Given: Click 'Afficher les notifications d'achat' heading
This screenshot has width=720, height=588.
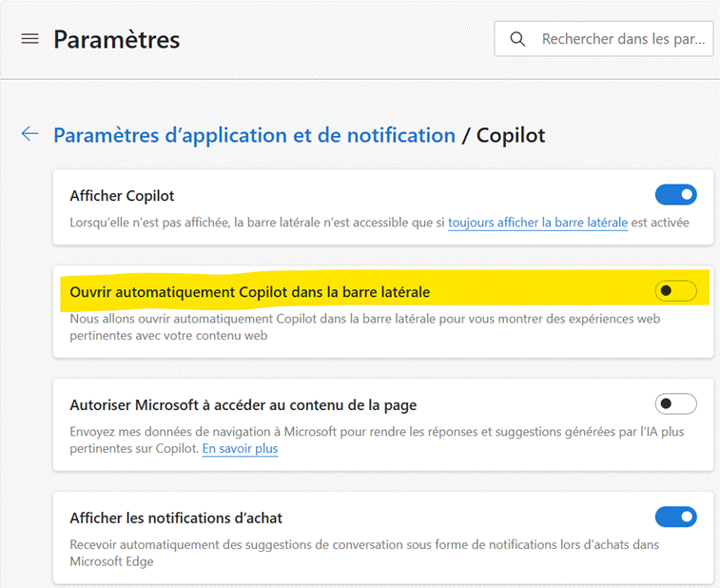Looking at the screenshot, I should 176,519.
